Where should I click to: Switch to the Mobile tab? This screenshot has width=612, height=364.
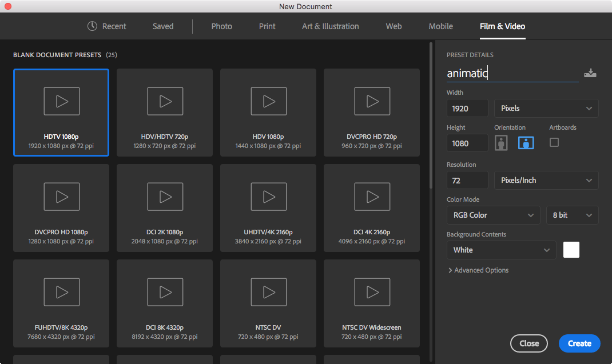[x=440, y=26]
